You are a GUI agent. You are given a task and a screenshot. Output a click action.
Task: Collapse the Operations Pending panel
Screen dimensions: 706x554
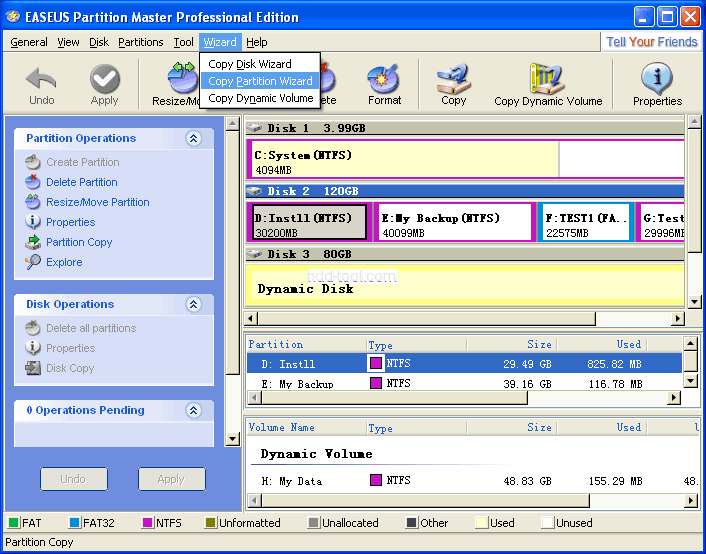point(194,410)
